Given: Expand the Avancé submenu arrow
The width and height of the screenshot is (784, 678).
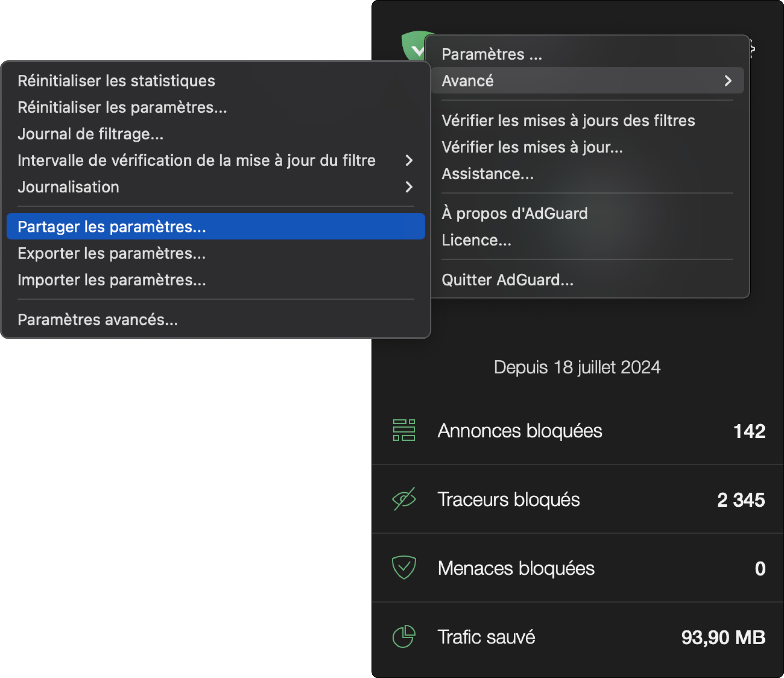Looking at the screenshot, I should [x=728, y=81].
